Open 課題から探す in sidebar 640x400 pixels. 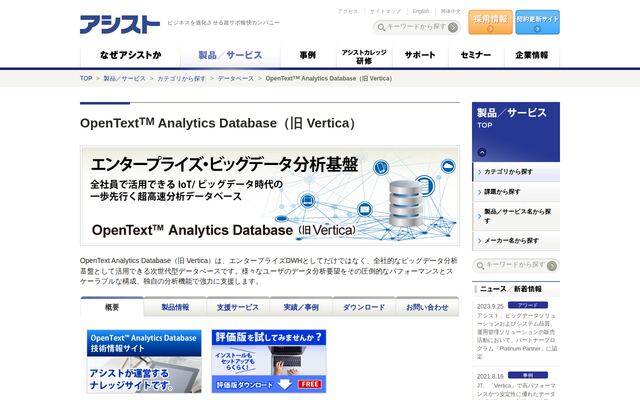[516, 192]
